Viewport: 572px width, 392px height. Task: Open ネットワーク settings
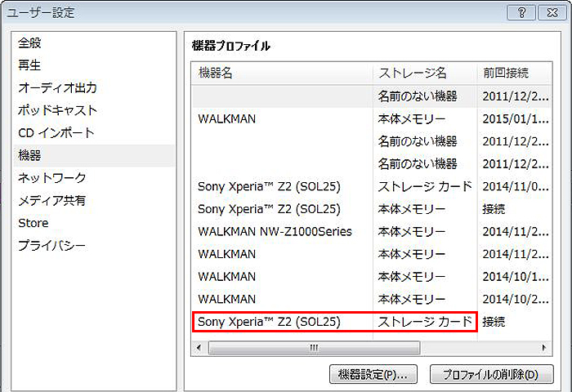point(94,178)
